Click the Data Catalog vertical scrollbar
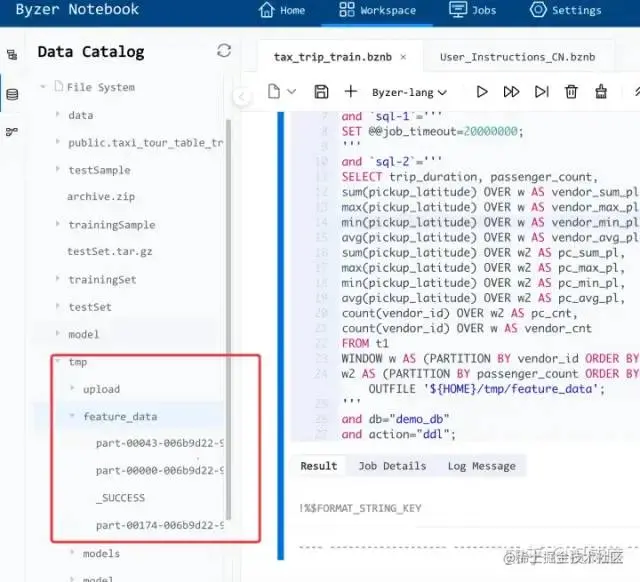This screenshot has height=582, width=640. tap(228, 319)
